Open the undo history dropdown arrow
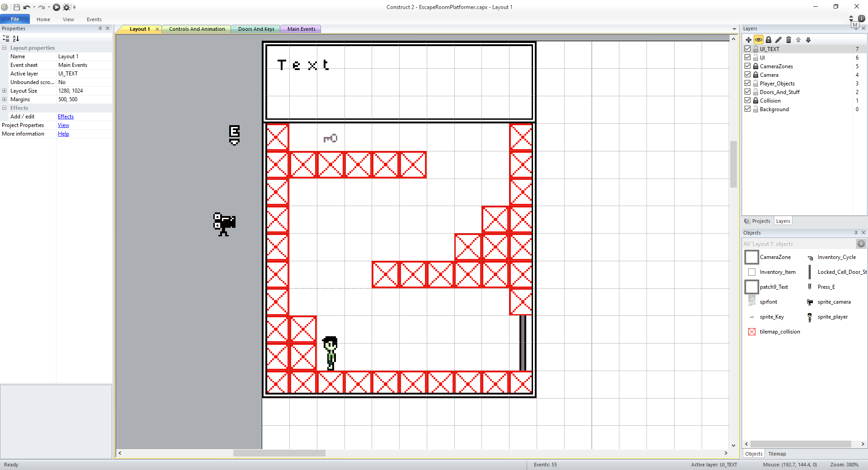 click(34, 7)
